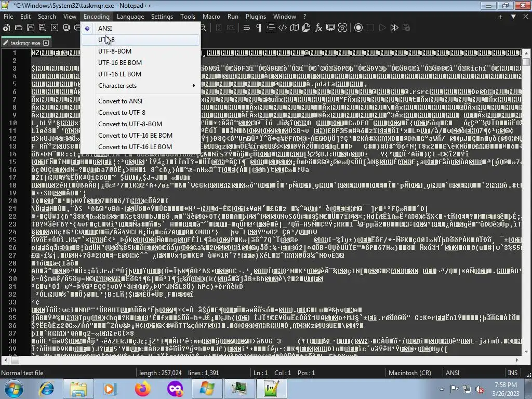Select UTF-16 BE BOM encoding
Screen dimensions: 532x399
pyautogui.click(x=140, y=63)
